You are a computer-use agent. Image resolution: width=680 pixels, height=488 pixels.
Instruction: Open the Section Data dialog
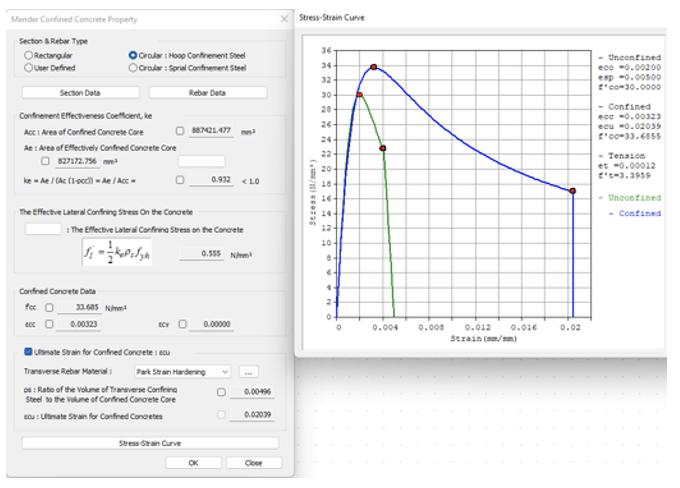click(78, 93)
